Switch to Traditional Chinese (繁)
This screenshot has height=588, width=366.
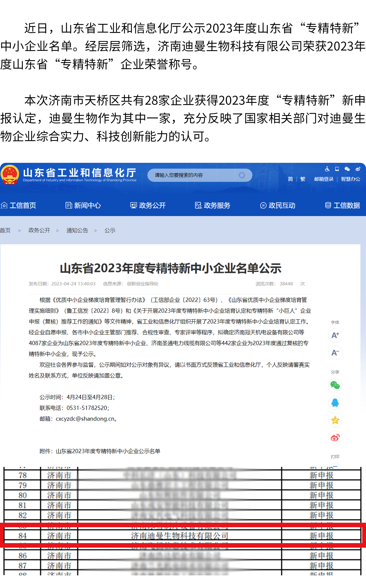pyautogui.click(x=303, y=179)
